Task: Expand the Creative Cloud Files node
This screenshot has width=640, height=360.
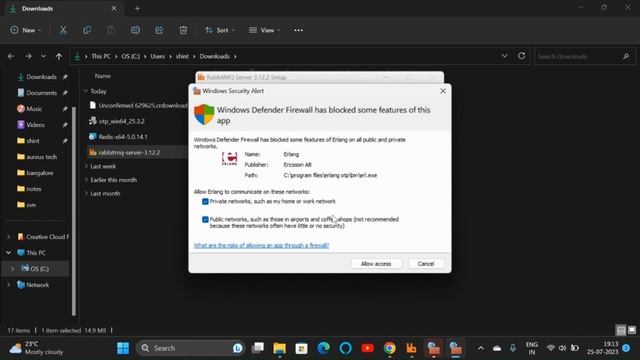Action: coord(9,237)
